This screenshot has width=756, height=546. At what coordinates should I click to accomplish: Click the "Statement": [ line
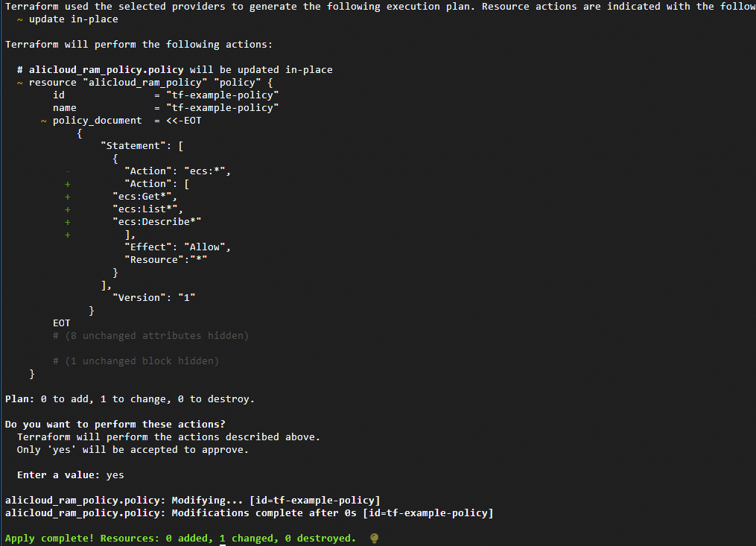[142, 146]
